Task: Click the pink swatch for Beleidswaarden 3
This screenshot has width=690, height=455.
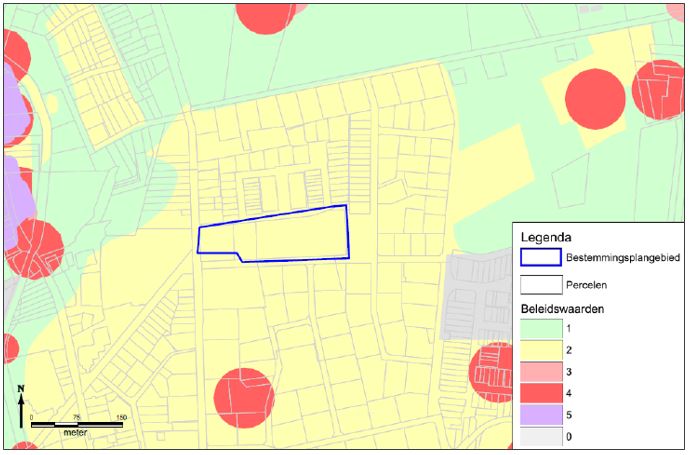Action: coord(541,372)
